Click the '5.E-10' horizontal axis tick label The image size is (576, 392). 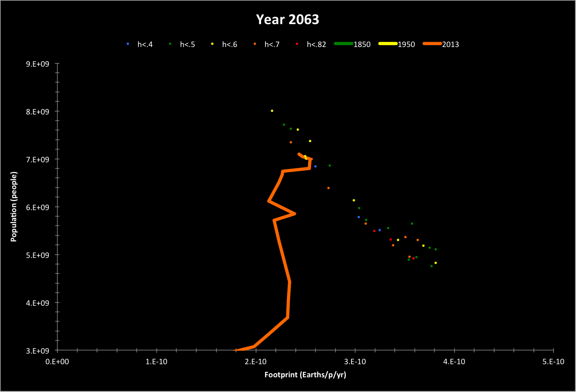(553, 362)
